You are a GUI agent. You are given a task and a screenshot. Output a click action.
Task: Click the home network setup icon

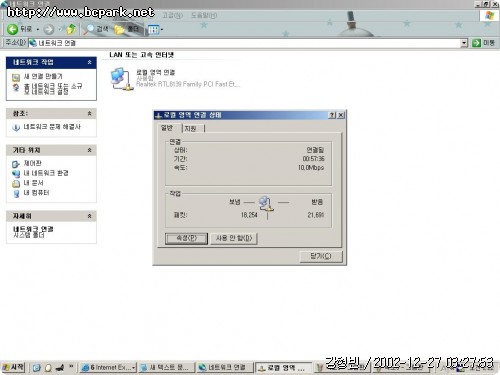[16, 88]
